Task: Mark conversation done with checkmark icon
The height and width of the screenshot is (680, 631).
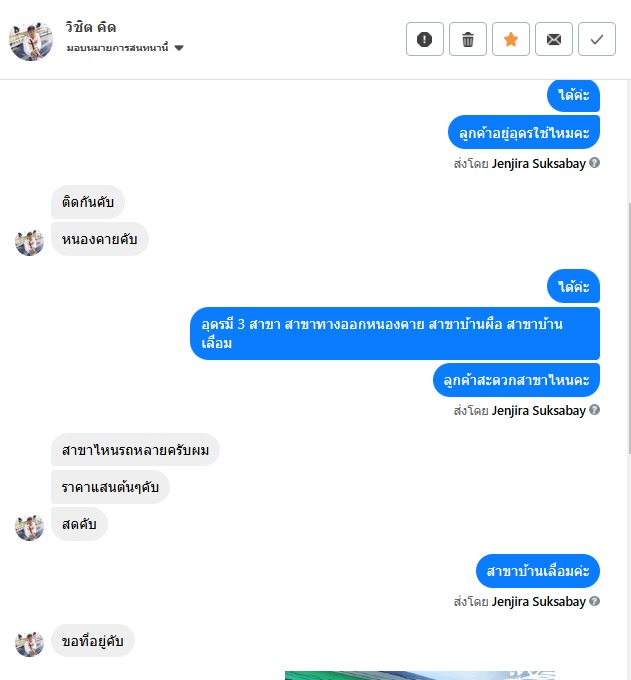Action: pos(596,39)
